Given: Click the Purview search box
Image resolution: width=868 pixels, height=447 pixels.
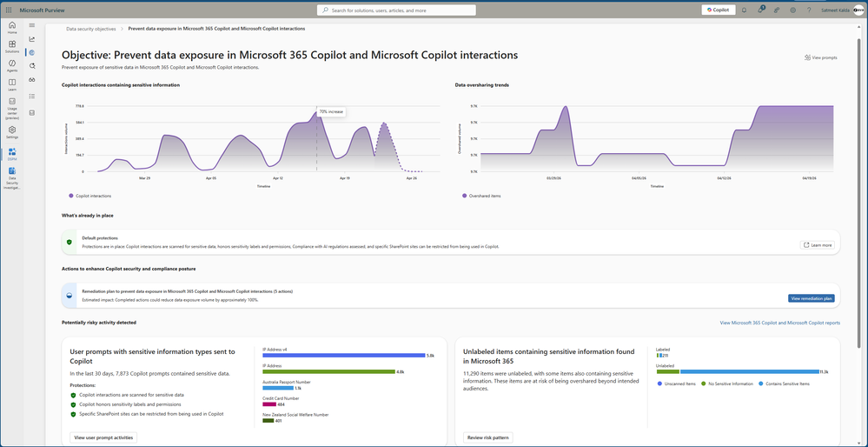Looking at the screenshot, I should click(x=396, y=10).
